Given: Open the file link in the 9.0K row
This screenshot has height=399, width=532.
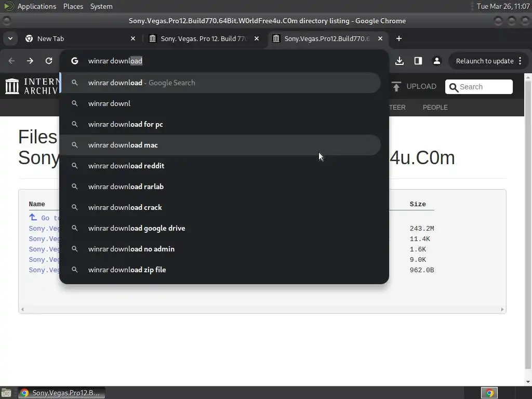Looking at the screenshot, I should 45,260.
